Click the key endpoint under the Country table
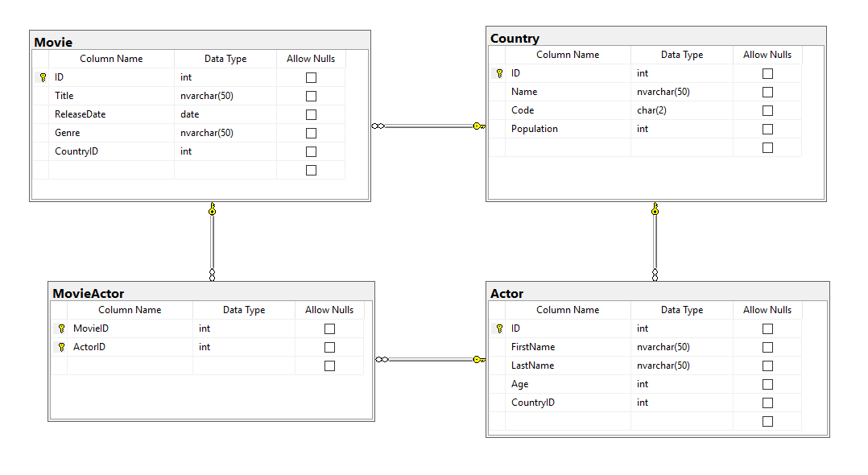Screen dimensions: 868x475 pos(655,209)
